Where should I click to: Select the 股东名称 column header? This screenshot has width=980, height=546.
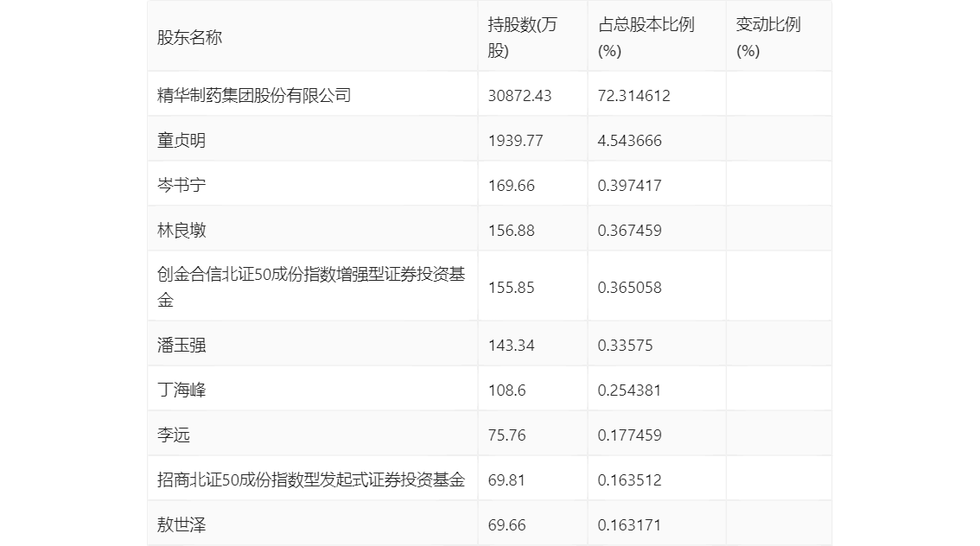pos(189,37)
